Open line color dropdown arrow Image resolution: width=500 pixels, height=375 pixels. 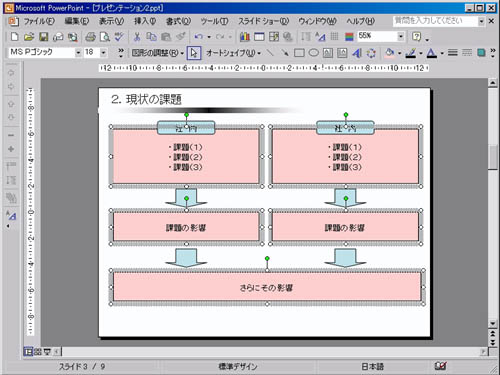point(421,53)
